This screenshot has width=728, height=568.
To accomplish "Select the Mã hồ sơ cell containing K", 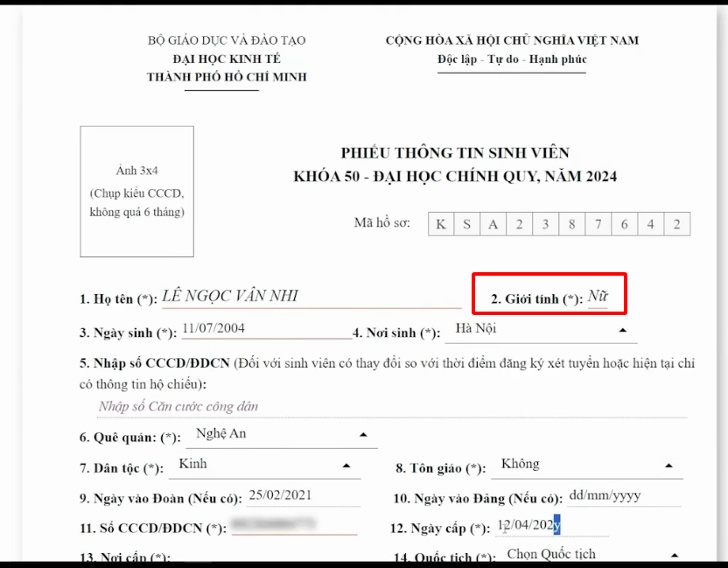I will pyautogui.click(x=441, y=224).
